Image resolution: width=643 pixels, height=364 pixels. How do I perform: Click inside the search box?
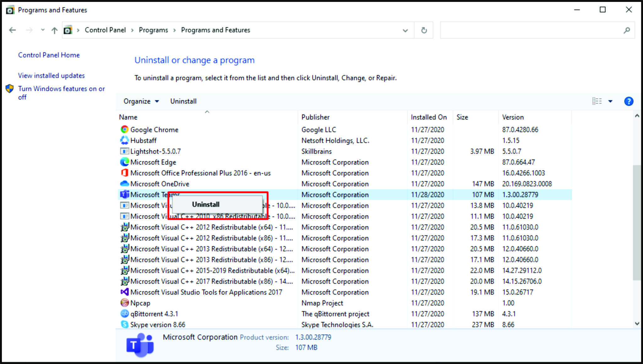534,30
